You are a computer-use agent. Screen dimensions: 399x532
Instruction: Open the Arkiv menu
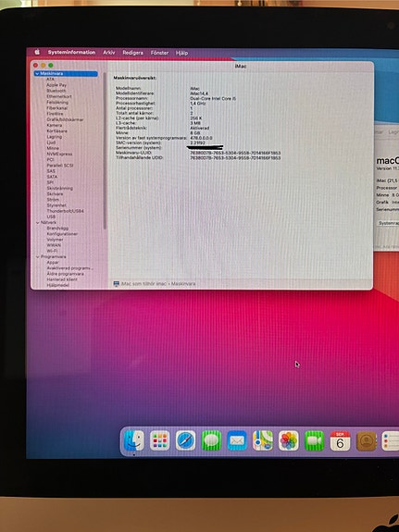(109, 53)
